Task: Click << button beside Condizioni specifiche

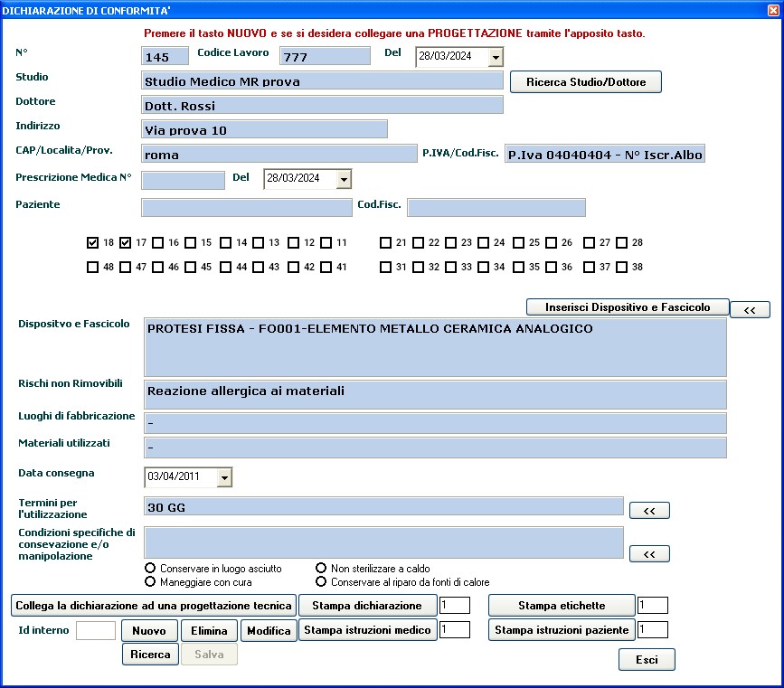Action: (649, 554)
